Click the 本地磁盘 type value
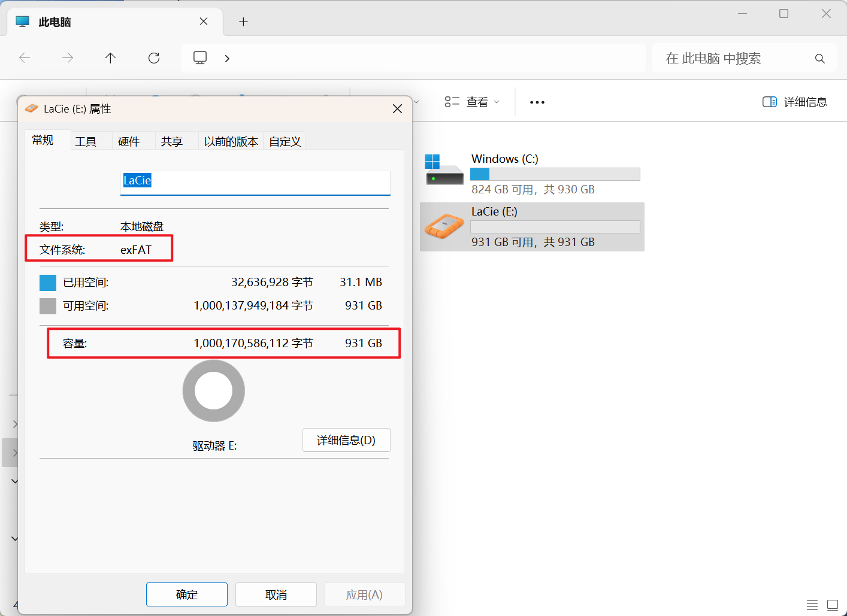 [142, 226]
